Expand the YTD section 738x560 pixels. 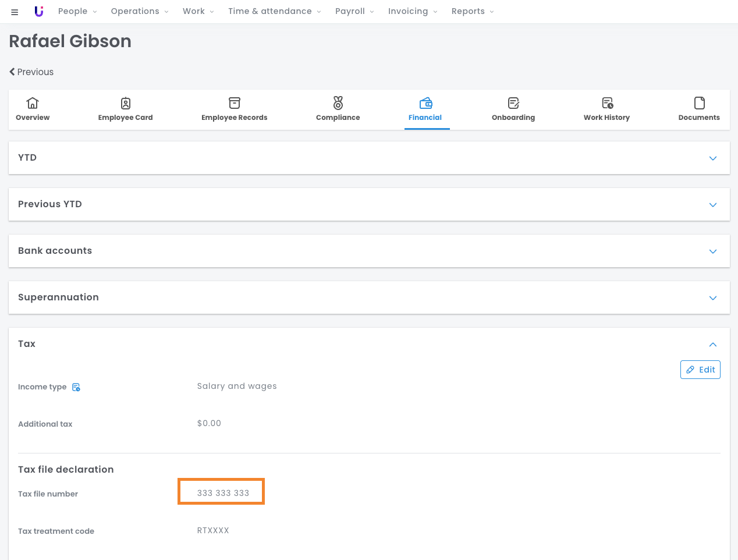click(713, 158)
